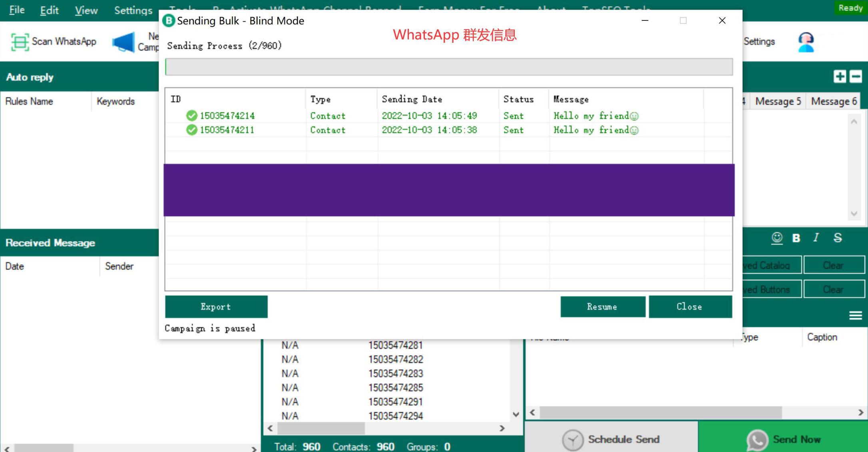Switch to the Message 6 tab
The image size is (868, 452).
click(x=834, y=102)
